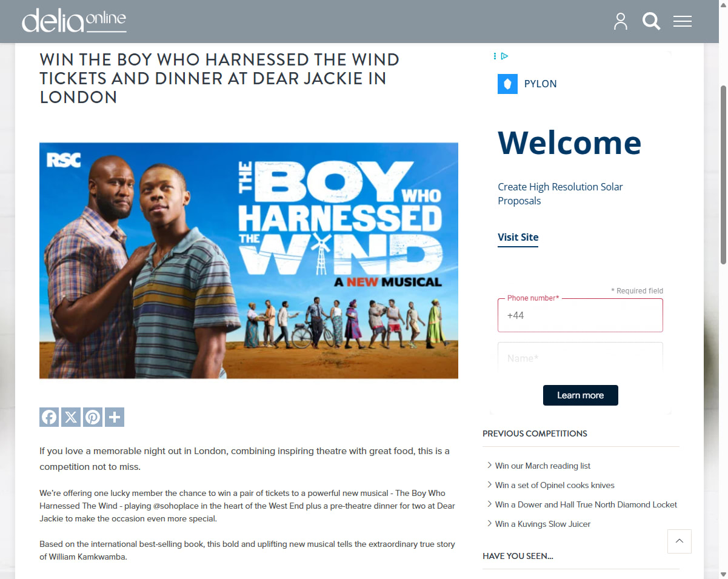Open the user account icon

[x=621, y=21]
